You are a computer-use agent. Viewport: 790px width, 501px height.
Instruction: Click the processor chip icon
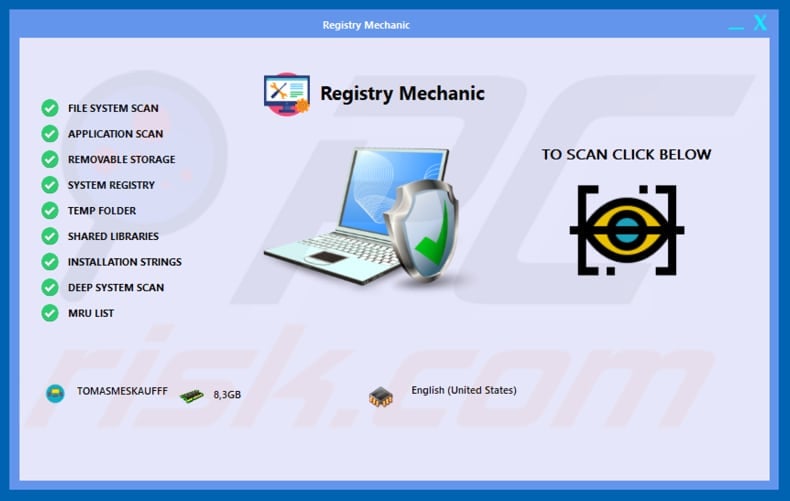(381, 397)
